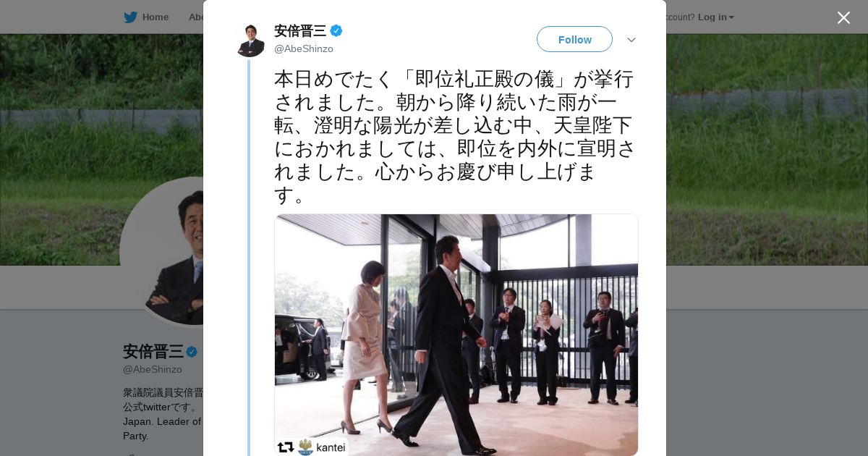Open the @AbeShinzo handle in the tweet
The width and height of the screenshot is (868, 456).
(304, 48)
